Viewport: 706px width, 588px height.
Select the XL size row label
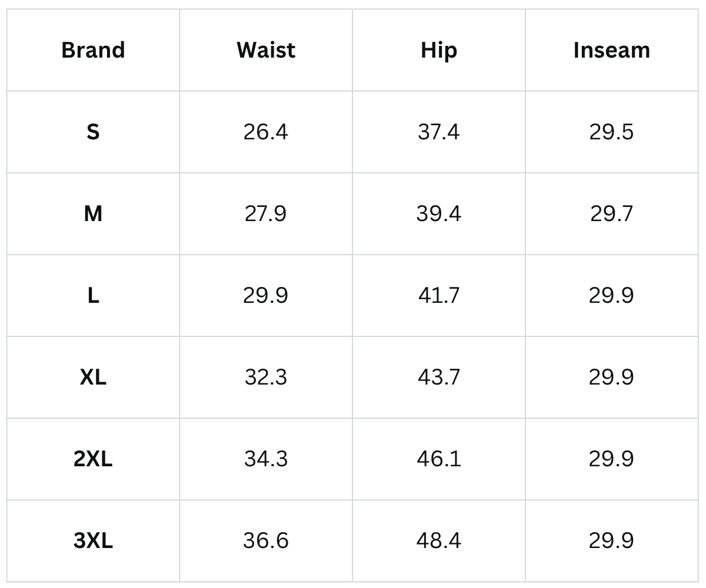tap(93, 377)
